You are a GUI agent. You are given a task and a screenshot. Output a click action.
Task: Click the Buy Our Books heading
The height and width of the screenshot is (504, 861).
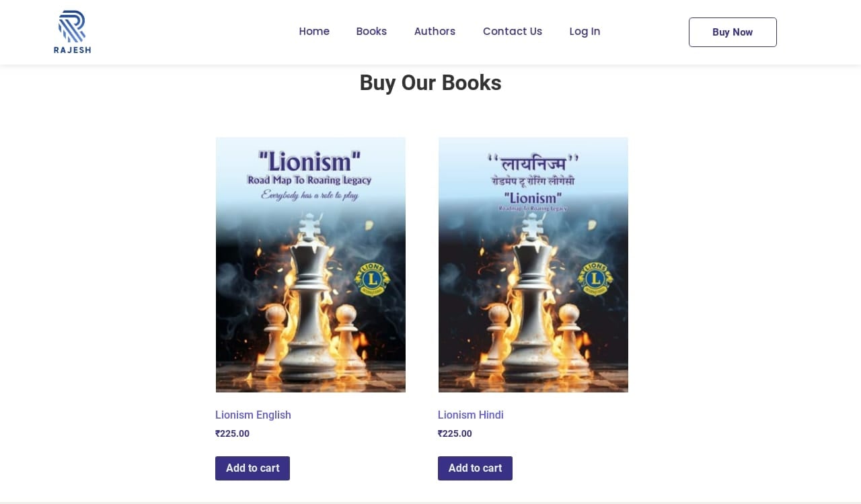[430, 83]
